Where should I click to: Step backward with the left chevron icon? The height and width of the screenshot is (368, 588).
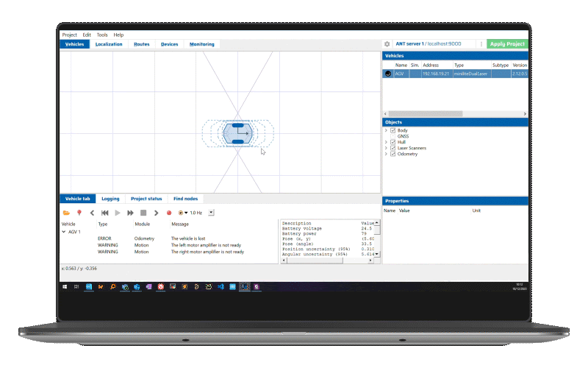click(92, 213)
